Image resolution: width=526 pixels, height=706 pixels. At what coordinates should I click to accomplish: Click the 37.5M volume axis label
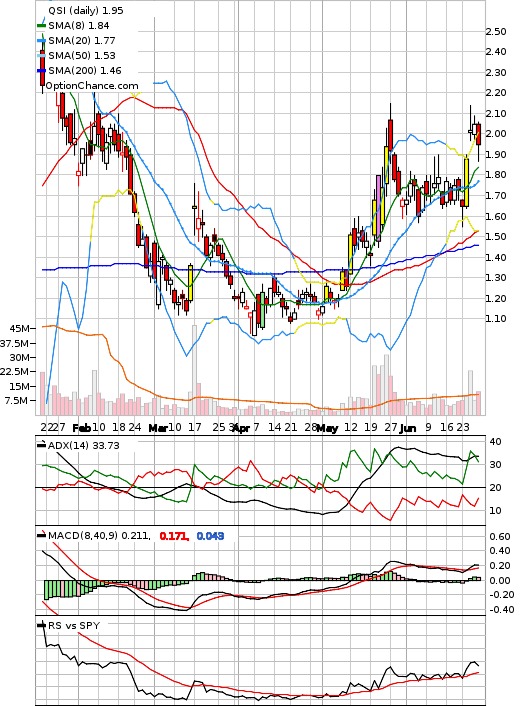click(x=16, y=344)
